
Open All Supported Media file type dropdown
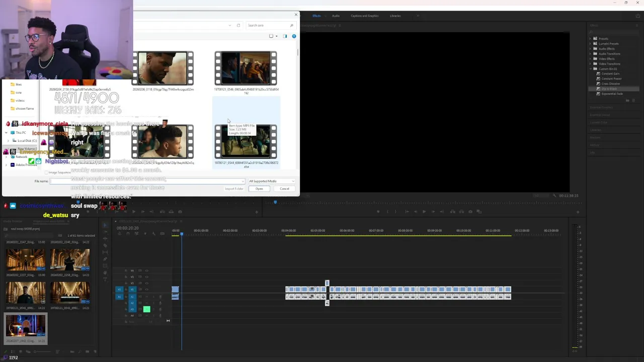coord(272,181)
